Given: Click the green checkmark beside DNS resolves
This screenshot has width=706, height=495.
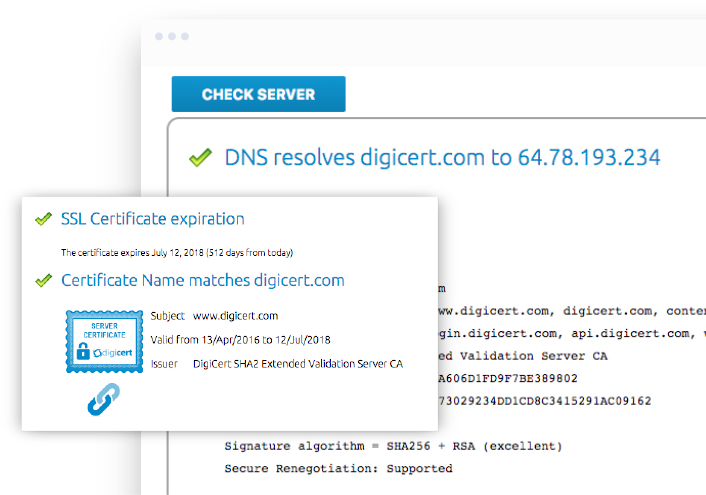Looking at the screenshot, I should pyautogui.click(x=200, y=157).
